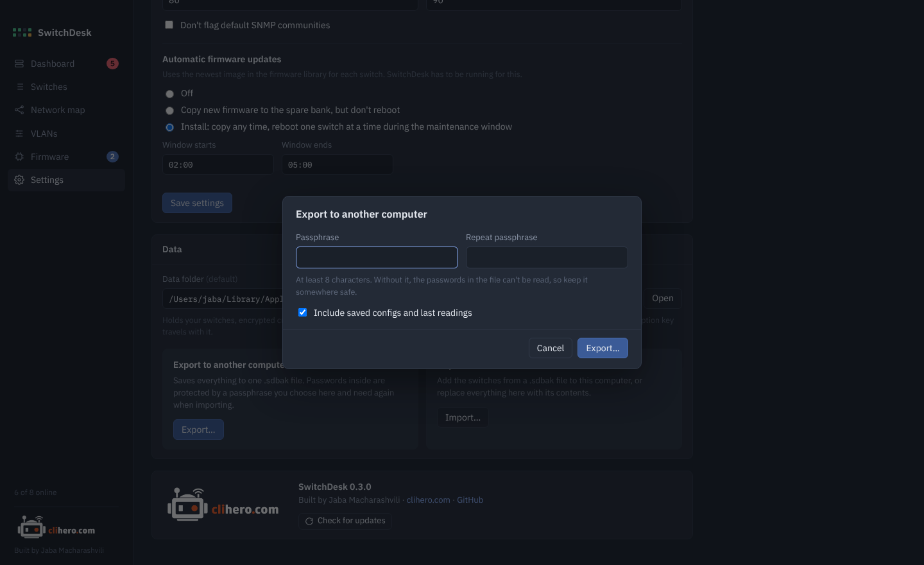Screen dimensions: 924x565
Task: Click Check for updates
Action: pos(345,521)
